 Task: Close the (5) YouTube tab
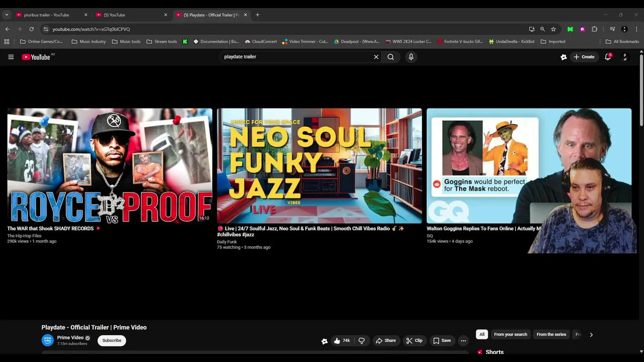[x=166, y=15]
